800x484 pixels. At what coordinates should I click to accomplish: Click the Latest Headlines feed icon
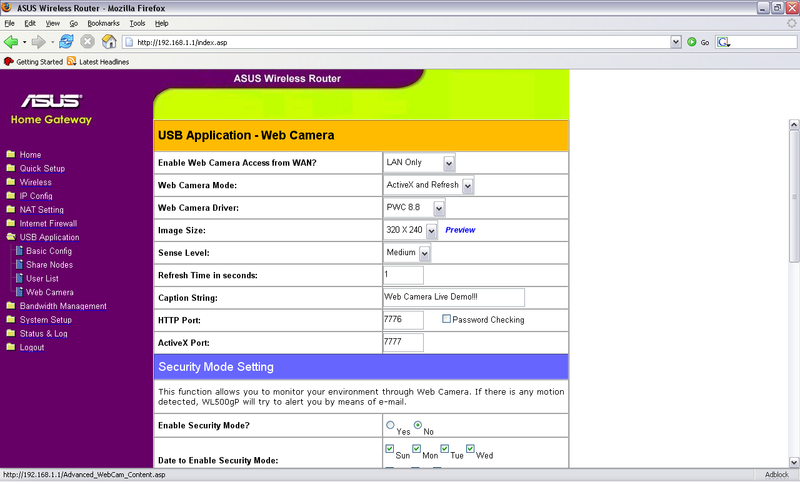(72, 61)
